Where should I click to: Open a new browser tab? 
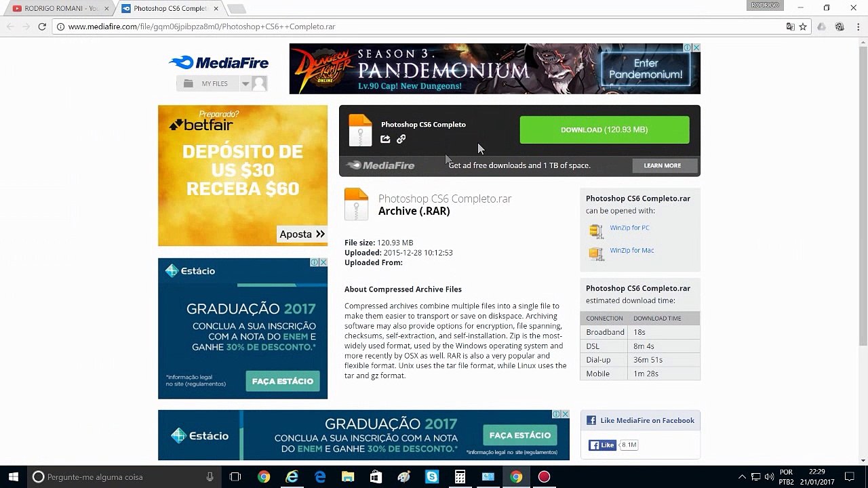(236, 9)
